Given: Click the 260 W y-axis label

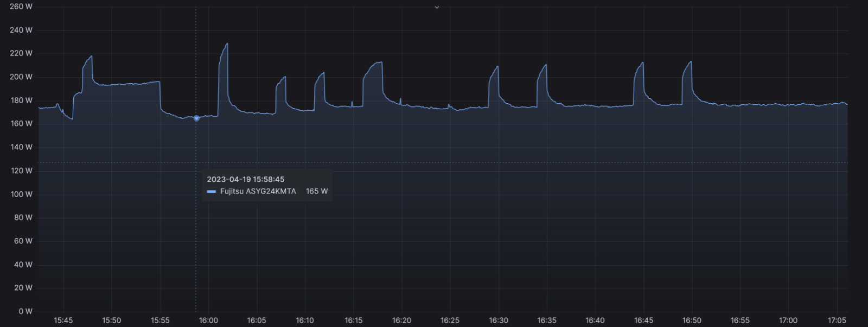Looking at the screenshot, I should [x=21, y=7].
